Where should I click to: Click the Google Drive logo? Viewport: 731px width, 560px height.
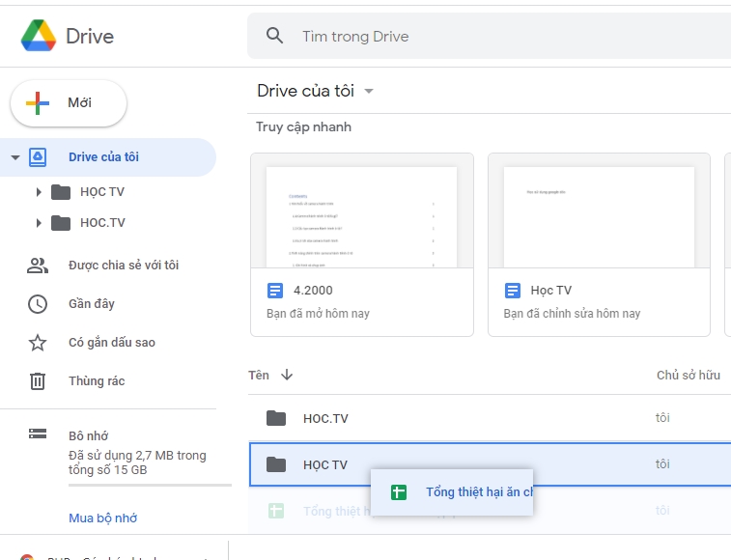[39, 36]
